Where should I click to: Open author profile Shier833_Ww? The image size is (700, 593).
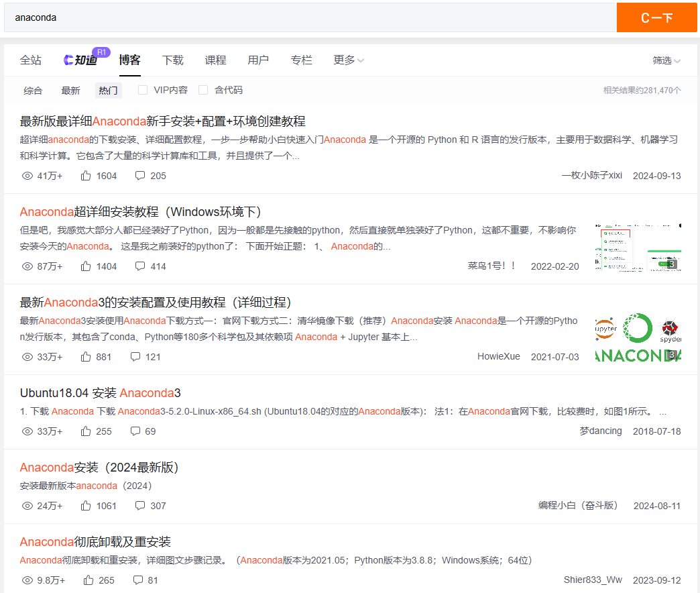593,580
